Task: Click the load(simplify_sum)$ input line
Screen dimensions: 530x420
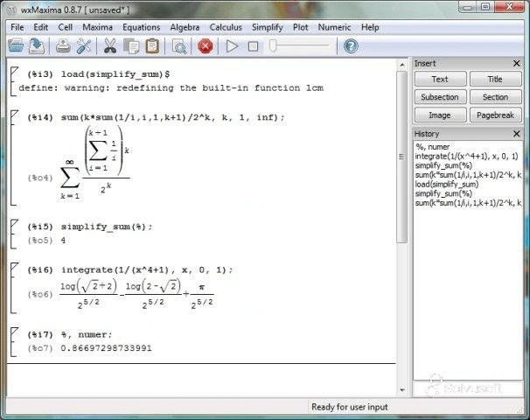Action: [115, 74]
